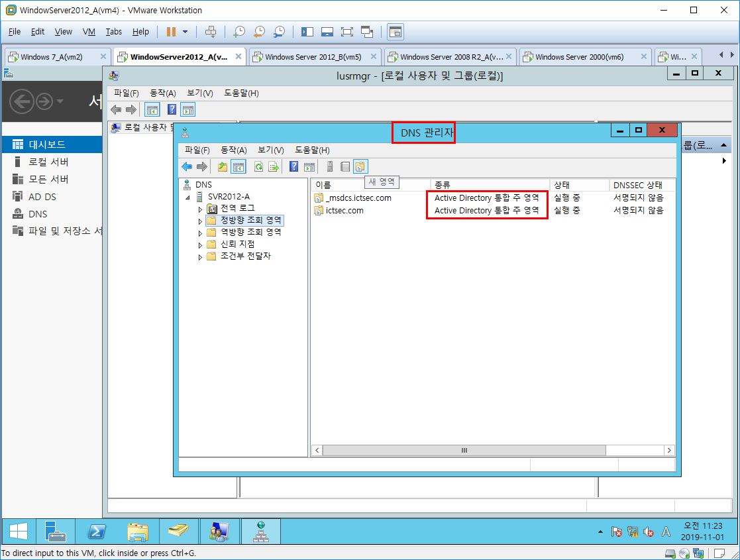Expand the 조건부 전달자 tree node
This screenshot has height=560, width=740.
(x=199, y=257)
